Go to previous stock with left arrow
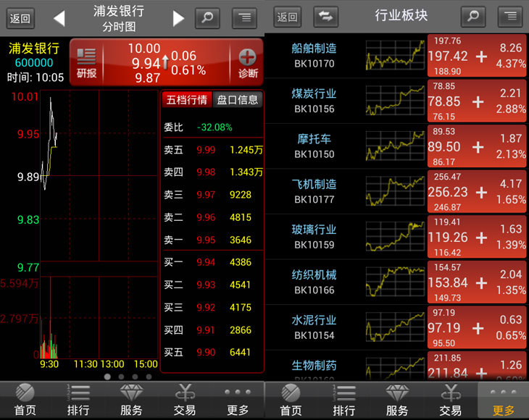The image size is (529, 420). [59, 18]
